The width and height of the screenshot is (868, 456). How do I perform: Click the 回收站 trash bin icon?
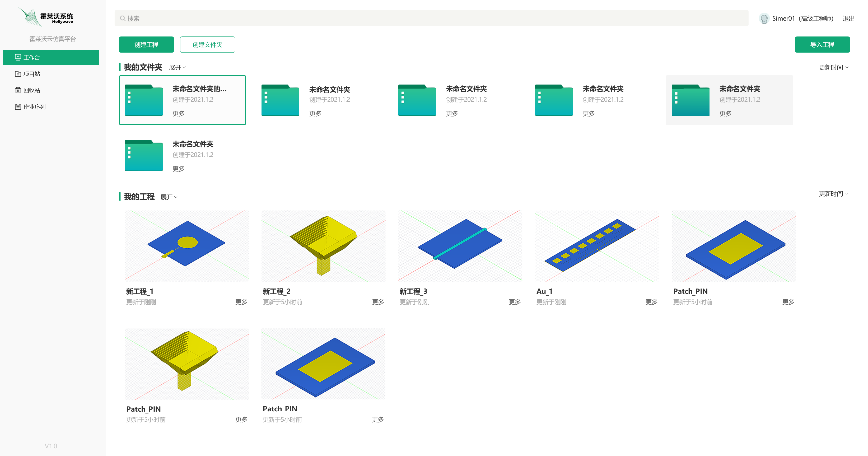tap(18, 90)
